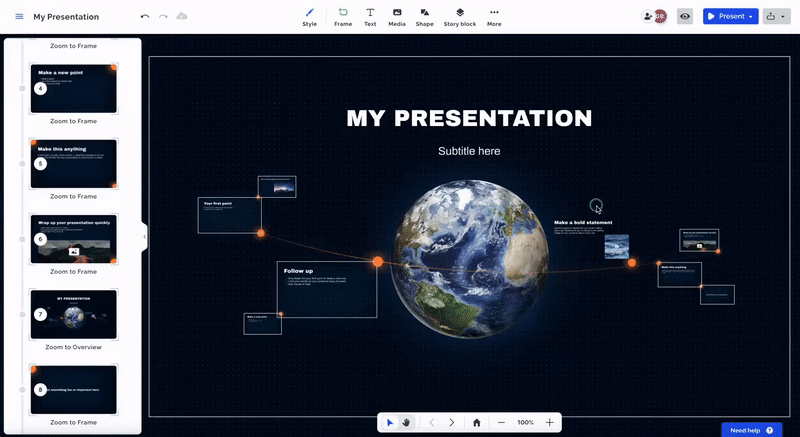Open the More options menu
Screen dimensions: 800x437
tap(494, 17)
